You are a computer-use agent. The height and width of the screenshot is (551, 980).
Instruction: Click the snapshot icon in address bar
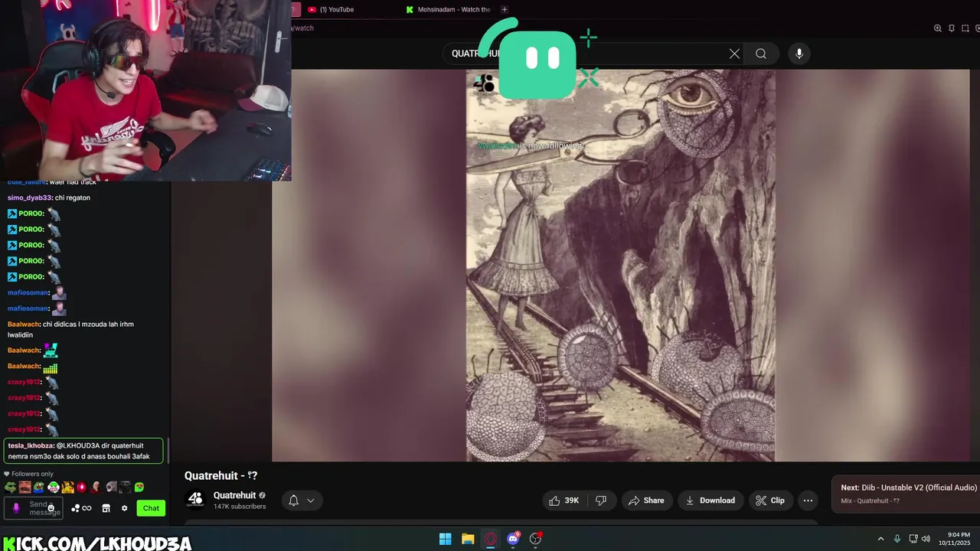[965, 28]
